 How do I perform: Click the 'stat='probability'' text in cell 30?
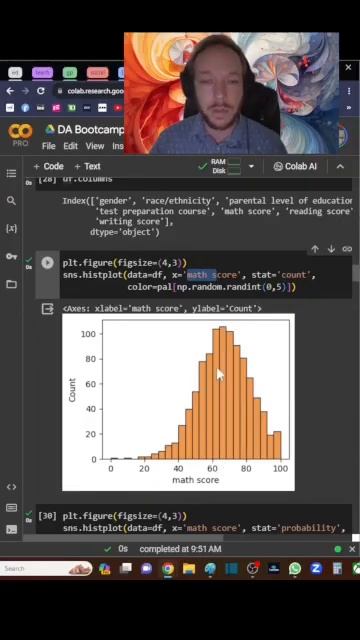click(x=296, y=528)
